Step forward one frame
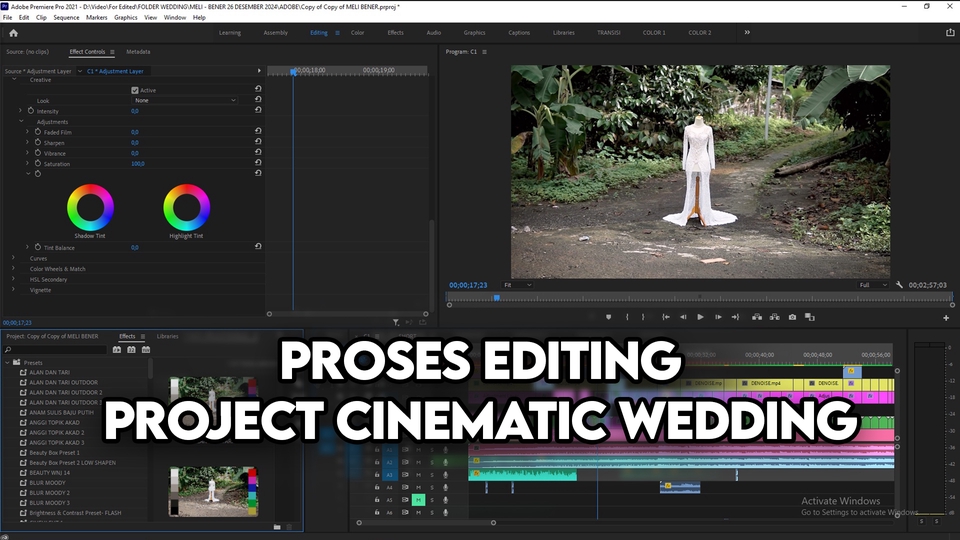The height and width of the screenshot is (540, 960). tap(718, 317)
